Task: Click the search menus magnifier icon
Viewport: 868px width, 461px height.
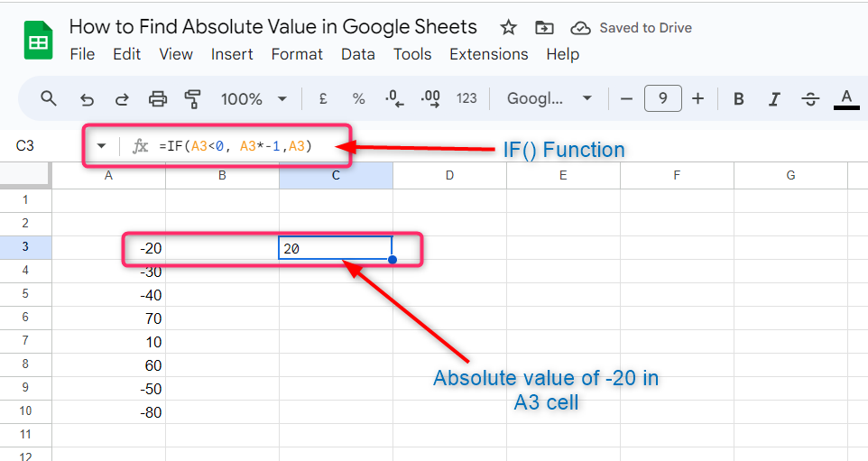Action: [x=49, y=98]
